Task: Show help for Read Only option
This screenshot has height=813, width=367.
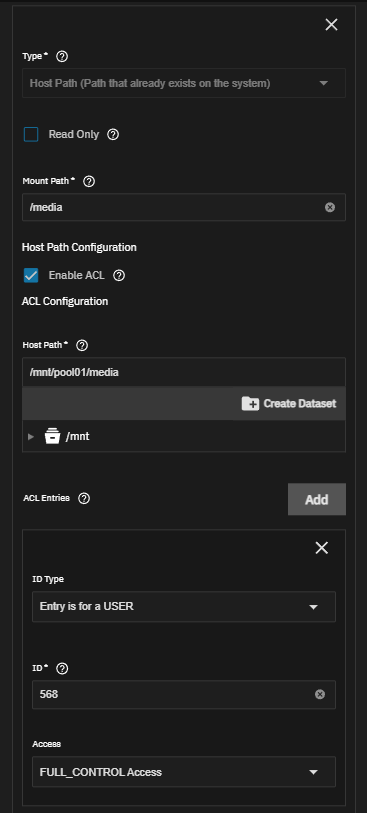Action: click(113, 135)
